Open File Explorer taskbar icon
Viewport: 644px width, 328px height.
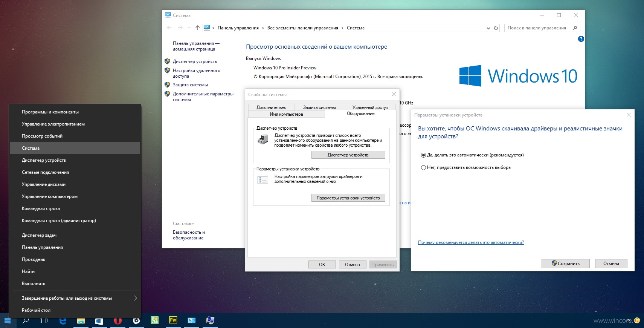[81, 320]
